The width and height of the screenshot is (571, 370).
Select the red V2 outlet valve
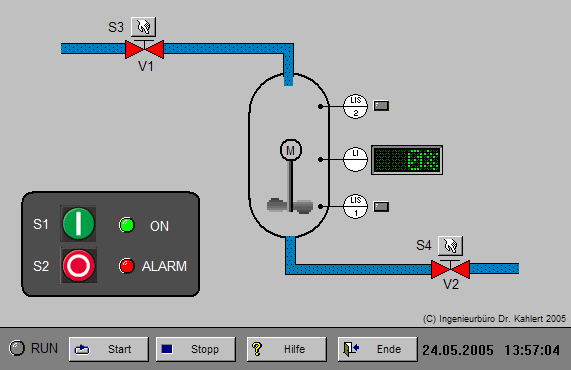click(450, 269)
